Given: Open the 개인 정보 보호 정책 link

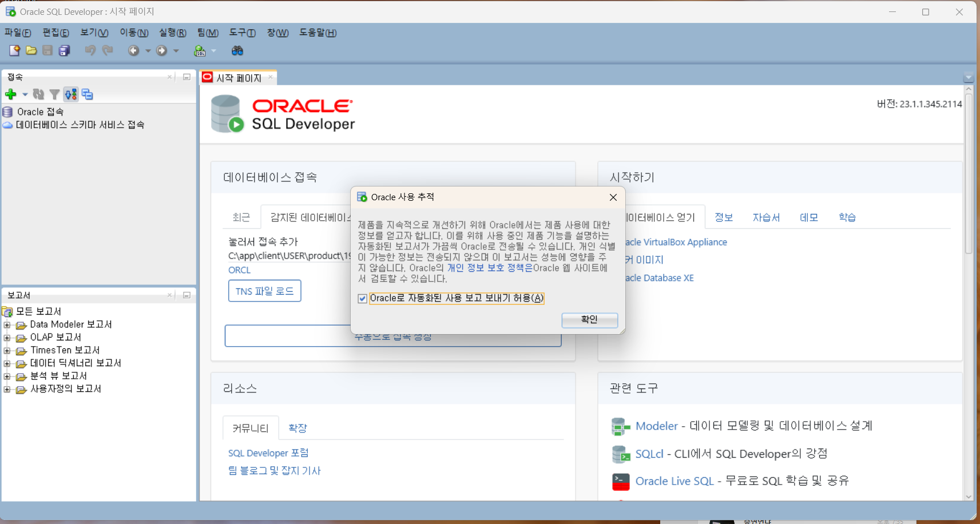Looking at the screenshot, I should coord(490,268).
